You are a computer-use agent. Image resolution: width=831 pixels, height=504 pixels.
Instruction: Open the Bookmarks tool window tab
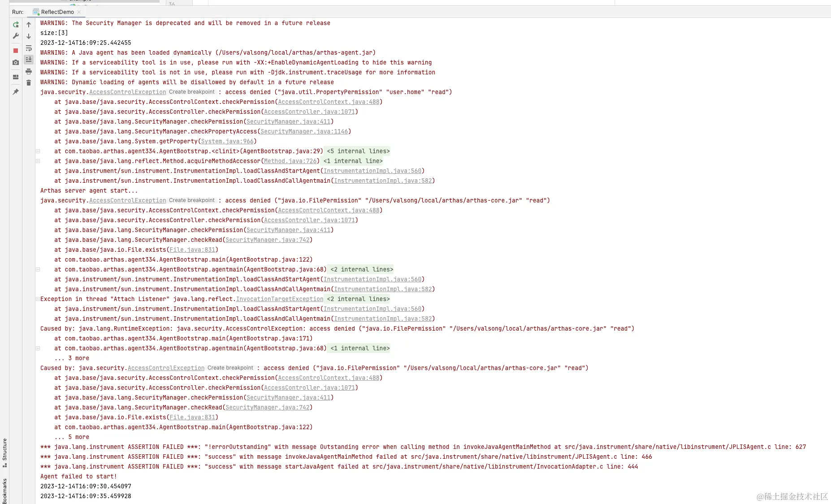[4, 491]
